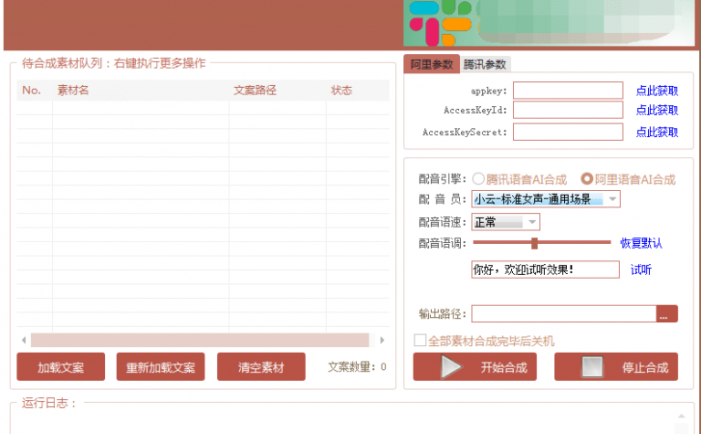This screenshot has height=434, width=701.
Task: Click the right arrow of list scrollbar
Action: point(382,340)
